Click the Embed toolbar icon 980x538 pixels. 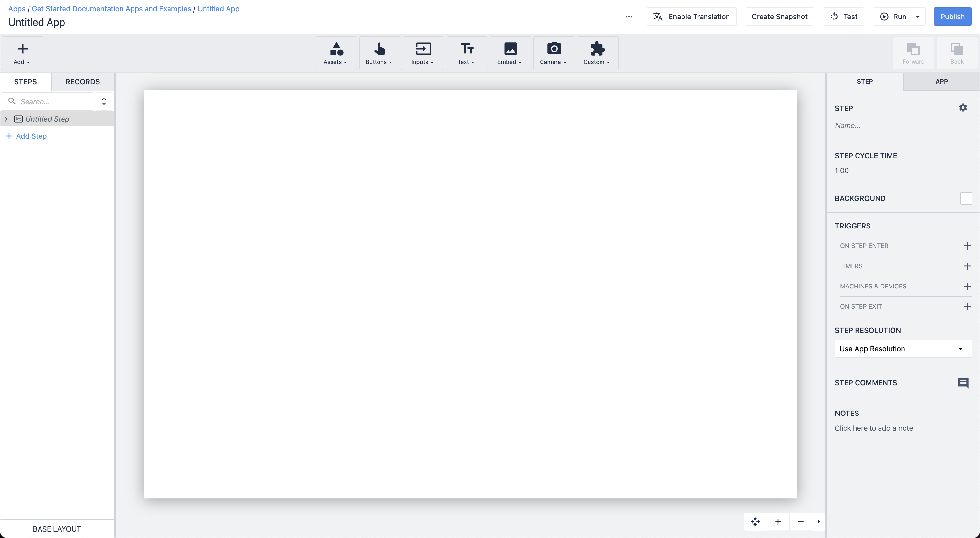(x=510, y=53)
